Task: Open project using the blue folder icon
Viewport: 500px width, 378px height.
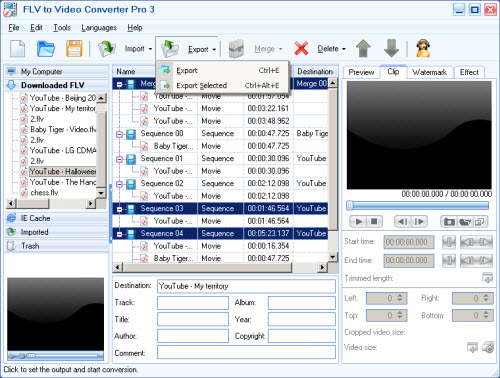Action: coord(46,49)
